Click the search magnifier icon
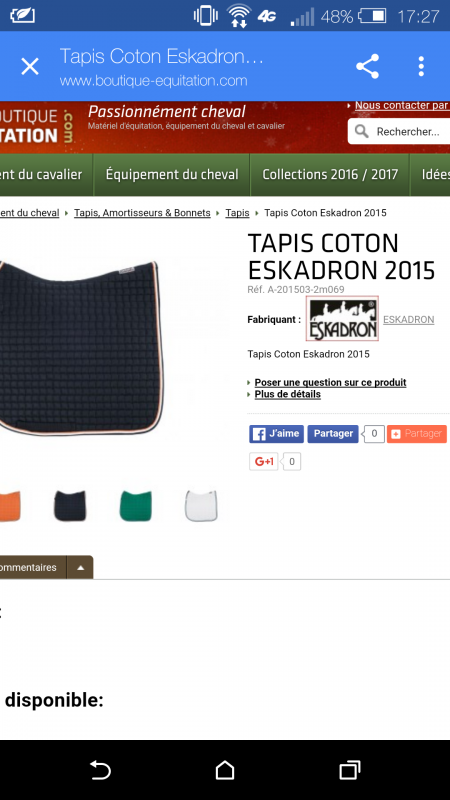This screenshot has height=800, width=450. (362, 132)
